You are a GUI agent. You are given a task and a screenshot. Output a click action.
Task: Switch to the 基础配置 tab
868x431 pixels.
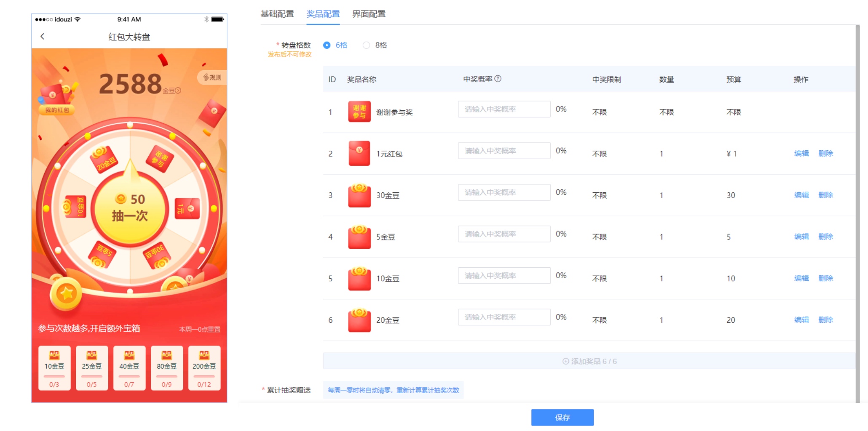coord(277,14)
